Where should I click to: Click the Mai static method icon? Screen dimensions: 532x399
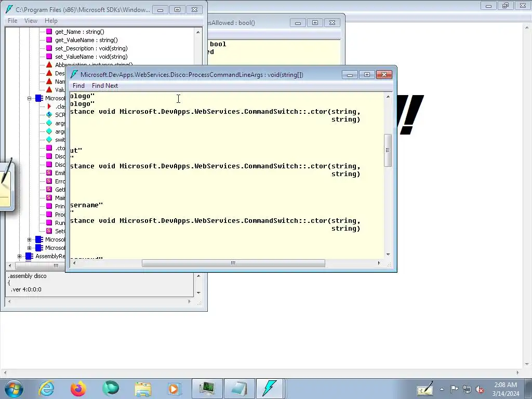click(49, 198)
